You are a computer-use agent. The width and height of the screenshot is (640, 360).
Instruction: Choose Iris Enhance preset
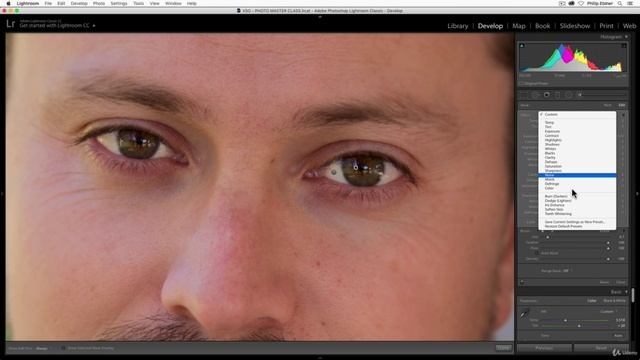pyautogui.click(x=577, y=205)
